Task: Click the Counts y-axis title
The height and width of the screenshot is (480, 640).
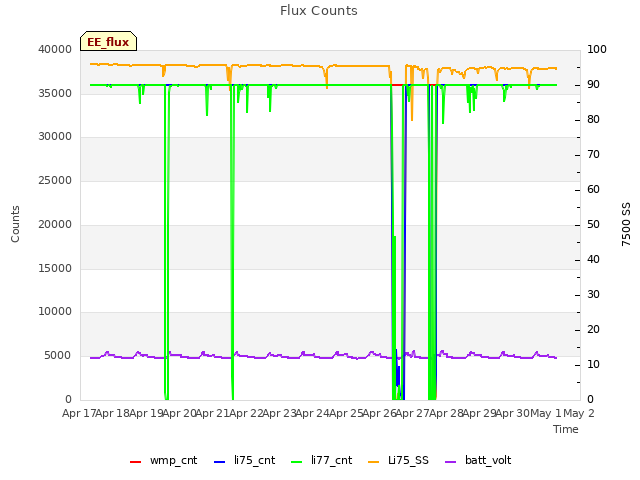Action: pyautogui.click(x=15, y=224)
